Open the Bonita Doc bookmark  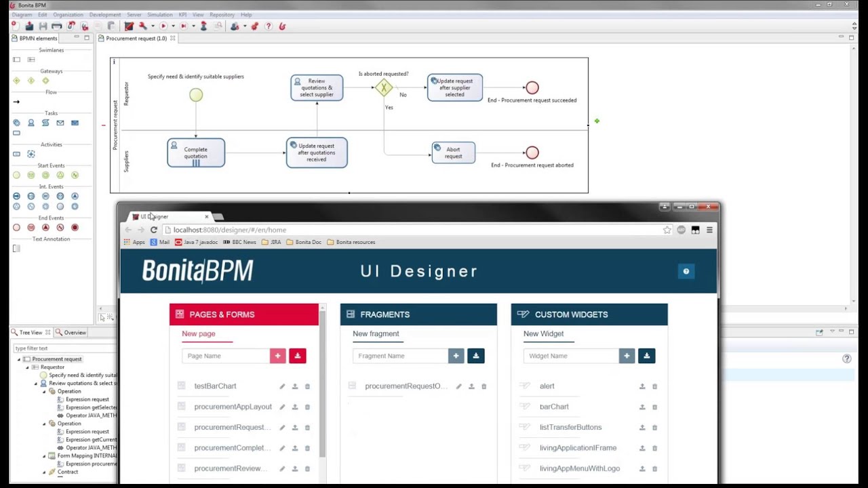click(x=303, y=242)
